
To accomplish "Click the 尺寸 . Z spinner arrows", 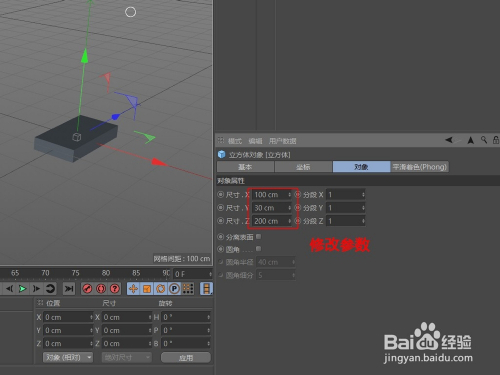I will click(x=289, y=221).
